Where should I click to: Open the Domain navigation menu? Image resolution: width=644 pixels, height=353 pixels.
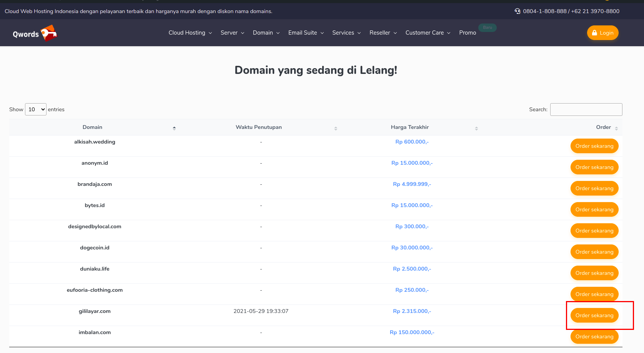coord(266,33)
